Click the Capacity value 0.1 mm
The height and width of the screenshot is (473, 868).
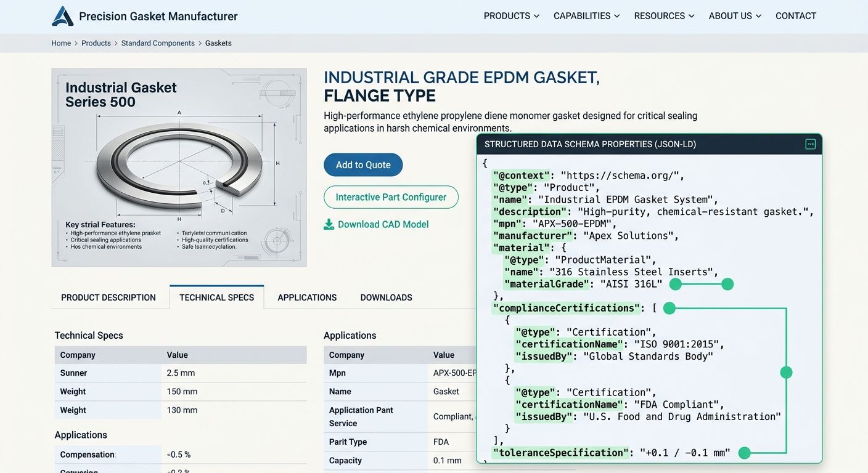coord(448,461)
